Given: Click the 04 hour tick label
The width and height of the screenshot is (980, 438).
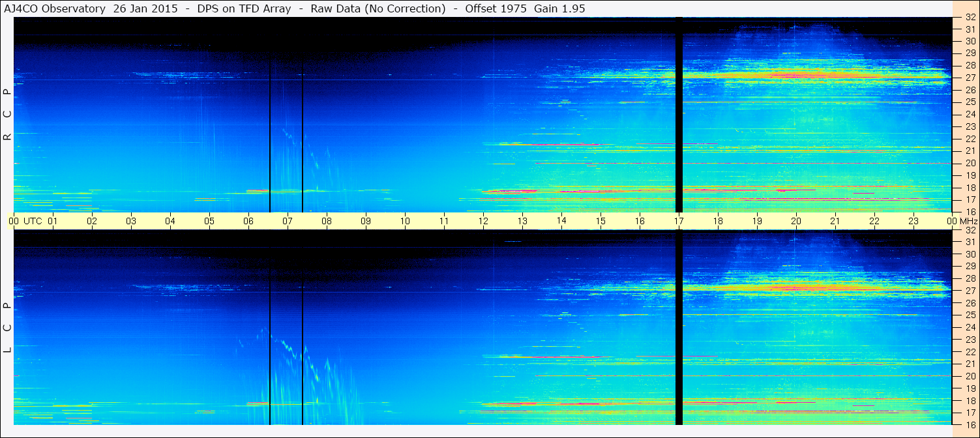Looking at the screenshot, I should click(170, 221).
